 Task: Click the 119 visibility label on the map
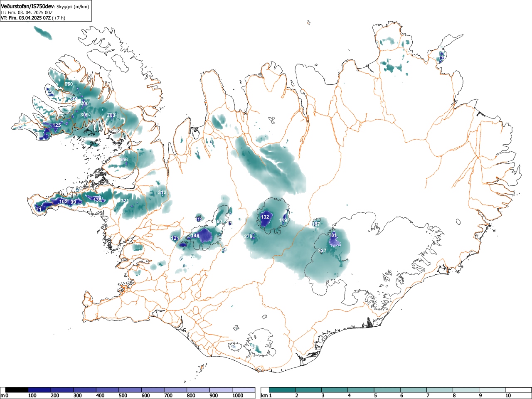[283, 220]
